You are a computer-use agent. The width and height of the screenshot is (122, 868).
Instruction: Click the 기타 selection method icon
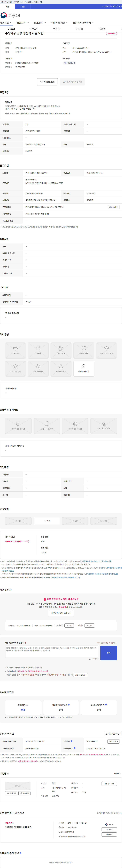click(104, 521)
